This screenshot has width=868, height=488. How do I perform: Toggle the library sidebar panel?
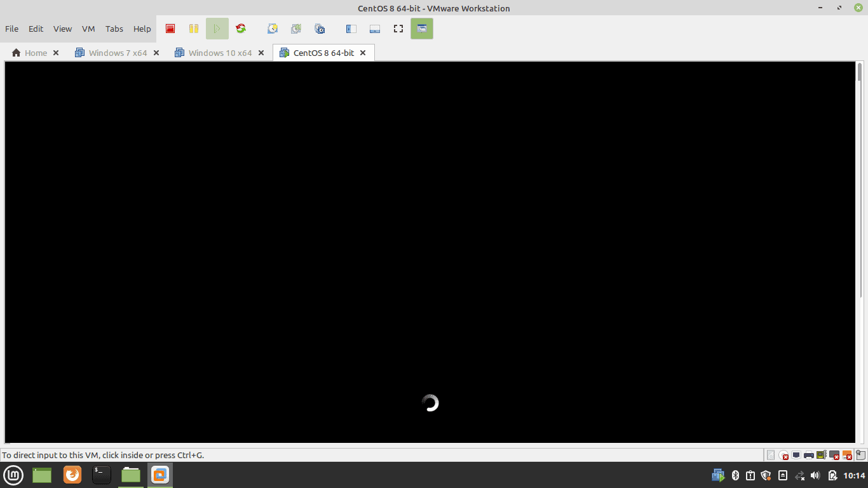tap(351, 29)
